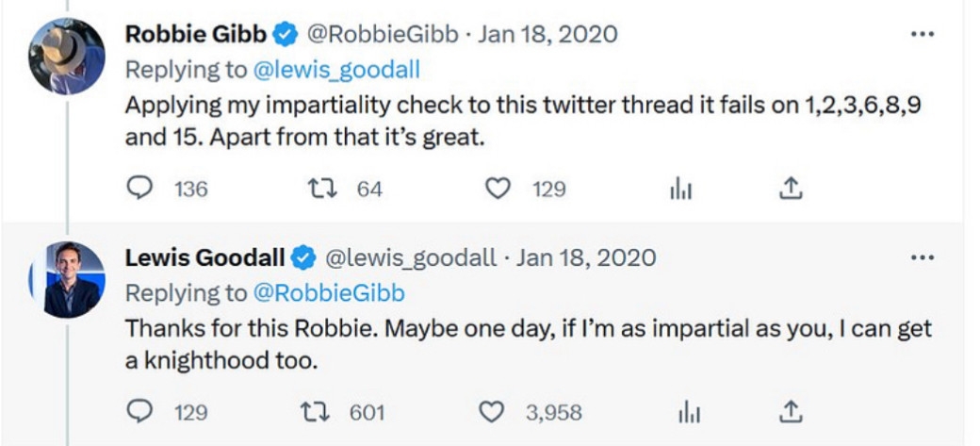This screenshot has height=446, width=980.
Task: Open more options on Lewis Goodall's tweet
Action: [x=922, y=257]
